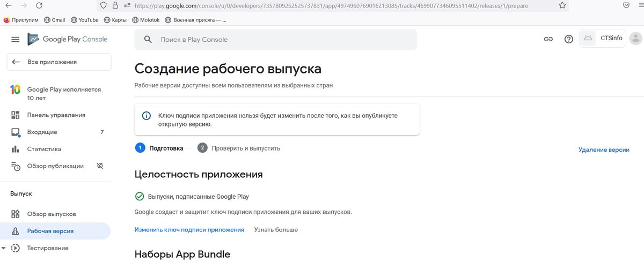Viewport: 644px width, 262px height.
Task: Open the Военная присяга bookmark
Action: [196, 20]
